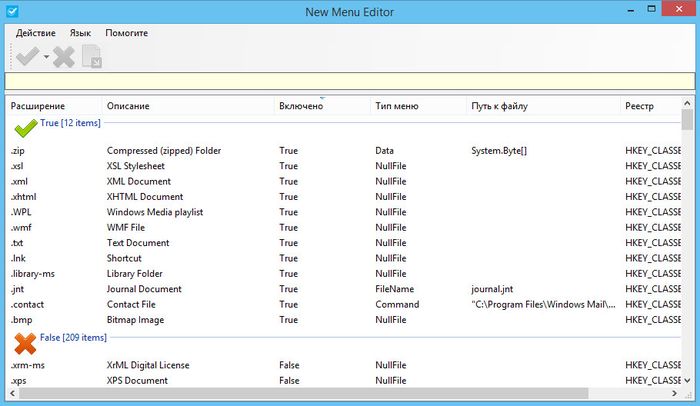Click the gray checkmark enable toolbar icon
This screenshot has width=700, height=406.
coord(26,57)
